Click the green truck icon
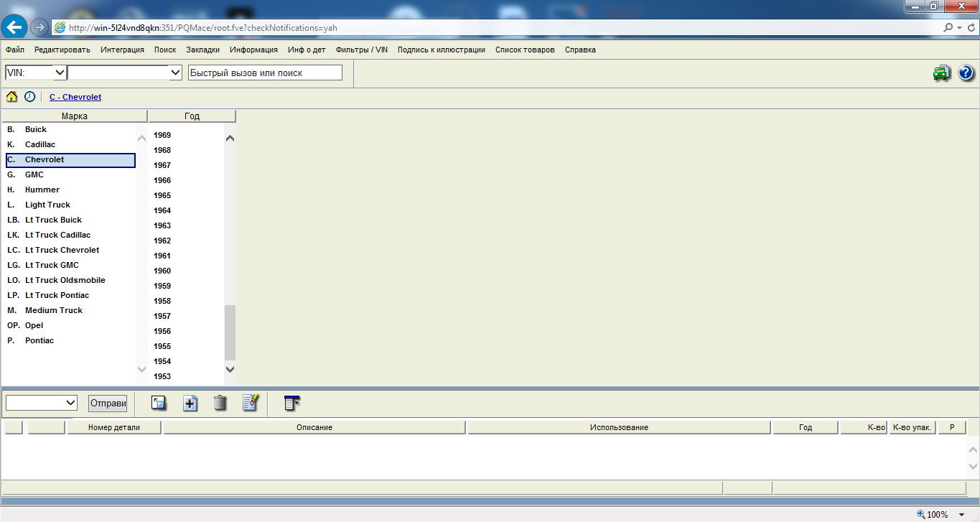This screenshot has width=980, height=522. pos(941,73)
